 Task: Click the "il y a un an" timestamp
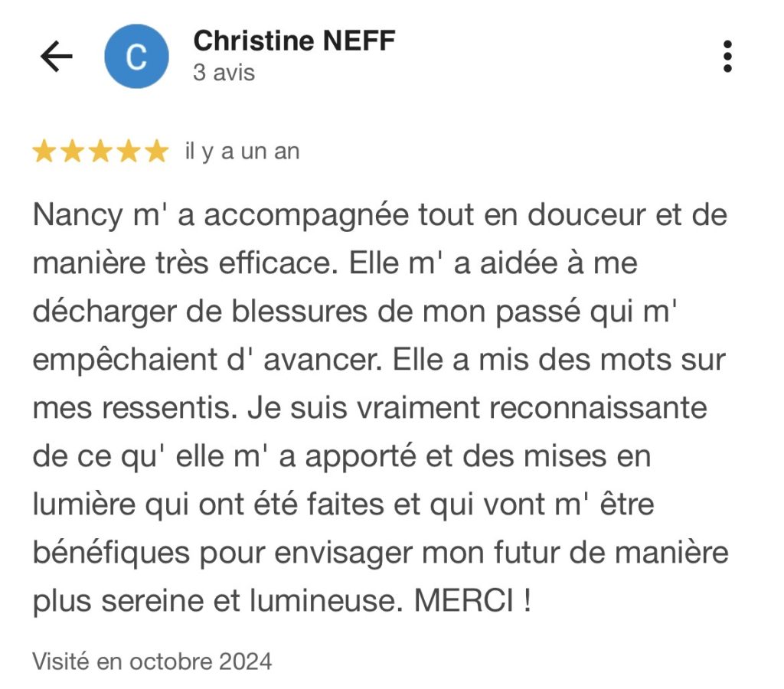[x=242, y=152]
